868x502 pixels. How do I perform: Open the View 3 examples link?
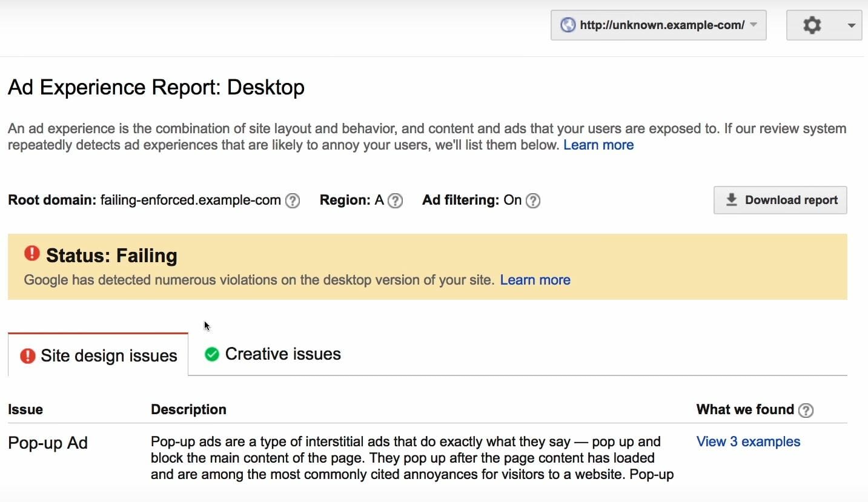tap(748, 441)
